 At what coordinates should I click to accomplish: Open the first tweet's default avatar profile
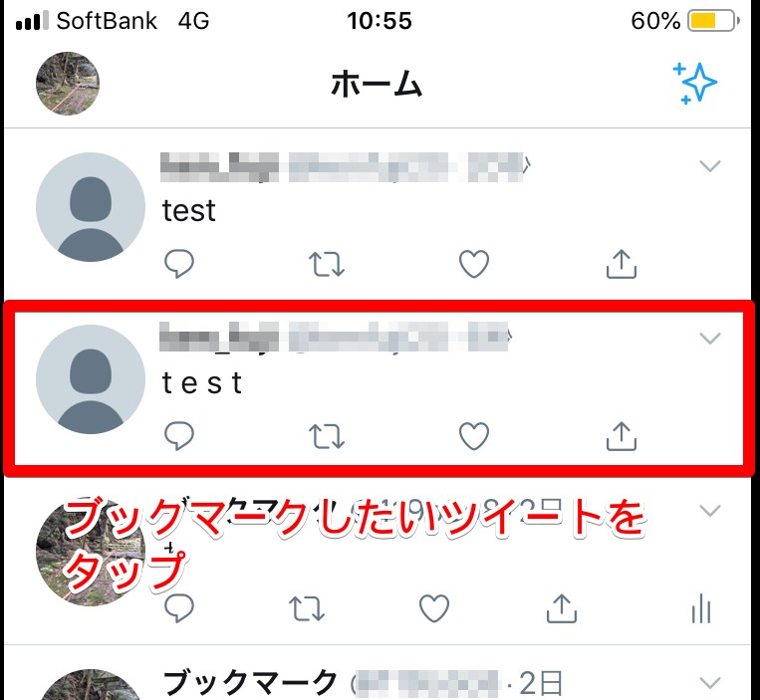(x=91, y=207)
